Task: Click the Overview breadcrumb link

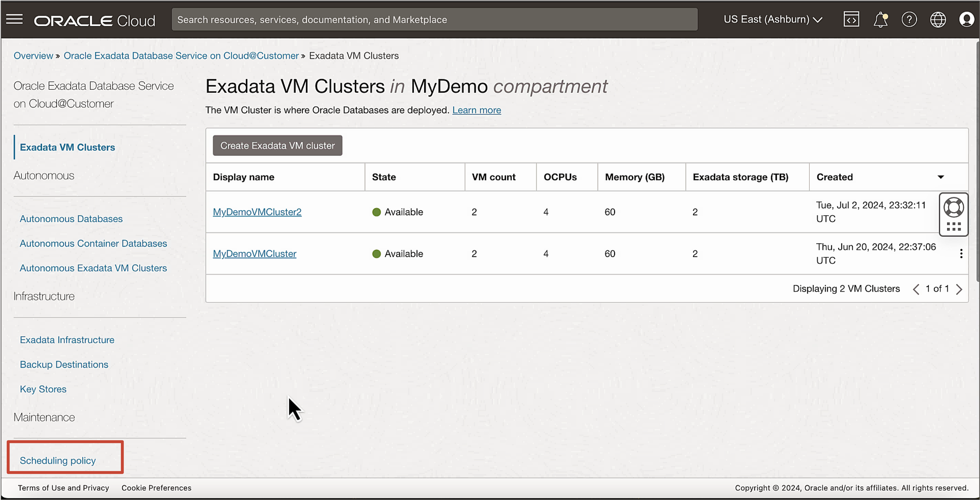Action: (33, 56)
